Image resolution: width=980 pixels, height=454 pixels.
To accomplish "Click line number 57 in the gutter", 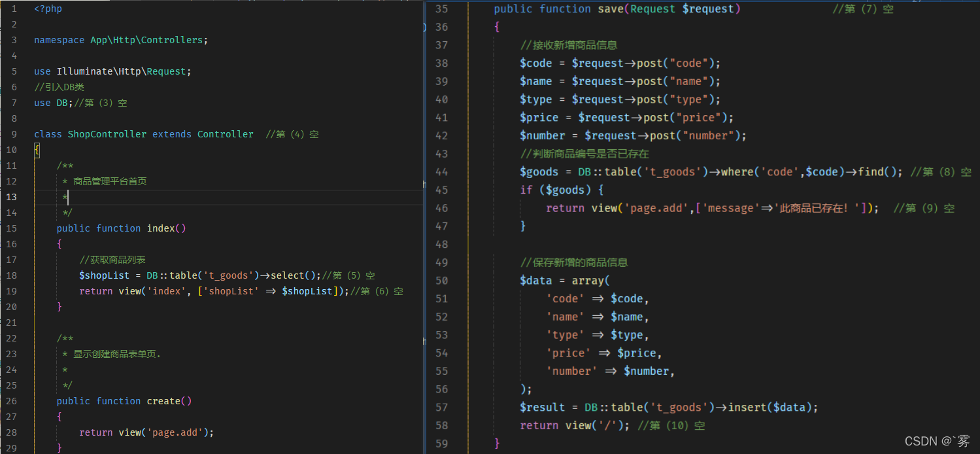I will tap(441, 408).
